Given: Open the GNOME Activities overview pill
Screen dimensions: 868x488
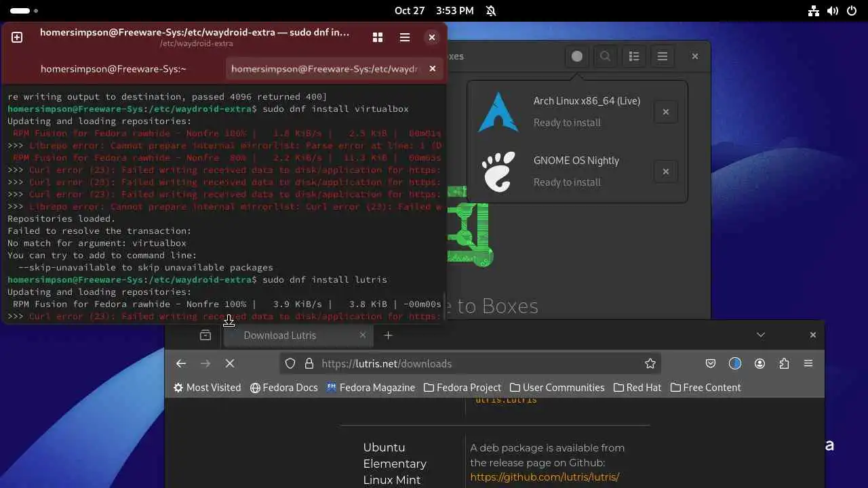Looking at the screenshot, I should pyautogui.click(x=24, y=11).
